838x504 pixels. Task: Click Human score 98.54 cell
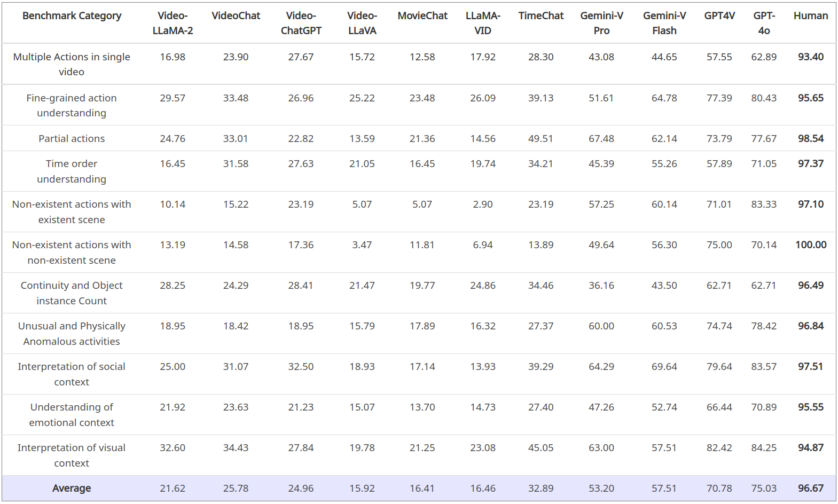(811, 139)
